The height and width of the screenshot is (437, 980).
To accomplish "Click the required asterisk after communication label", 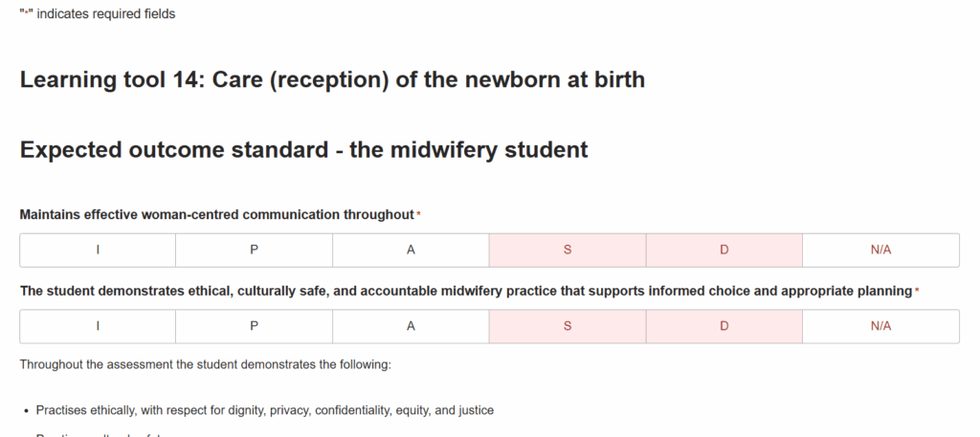I will point(418,213).
